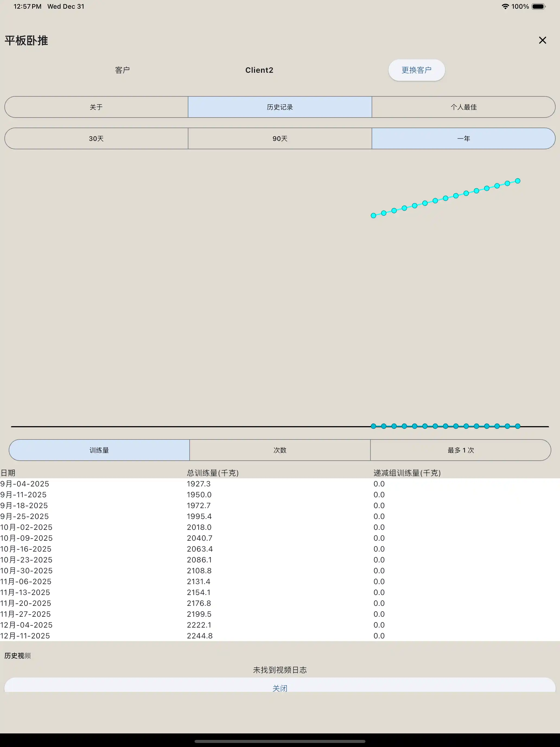Tap the Wi-Fi status icon
The image size is (560, 747).
pos(505,7)
